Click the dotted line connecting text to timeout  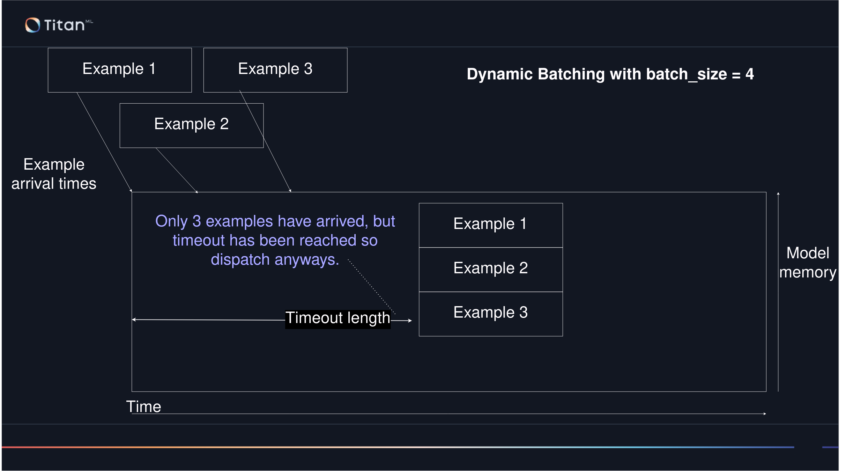[x=371, y=286]
